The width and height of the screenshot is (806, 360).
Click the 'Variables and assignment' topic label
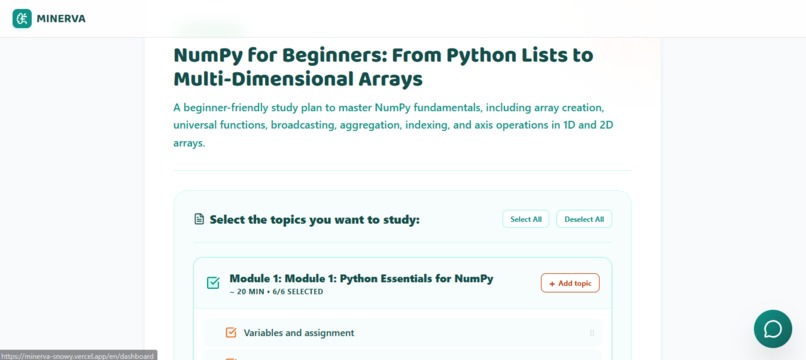pos(299,333)
